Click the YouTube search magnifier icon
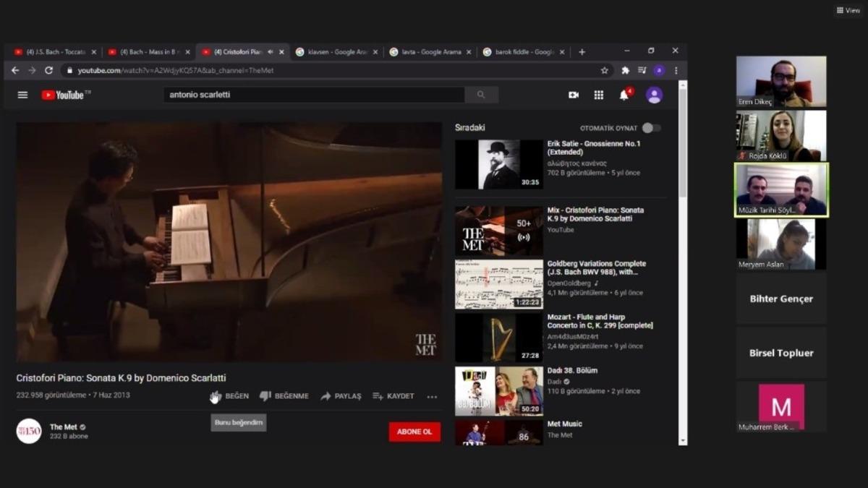Image resolution: width=868 pixels, height=488 pixels. coord(482,95)
